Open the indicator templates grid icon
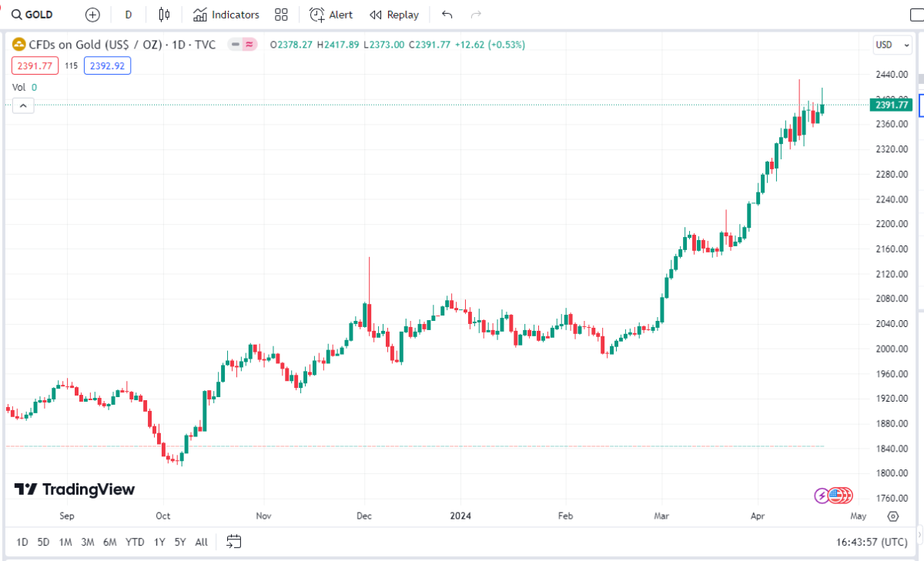The image size is (924, 561). (281, 15)
